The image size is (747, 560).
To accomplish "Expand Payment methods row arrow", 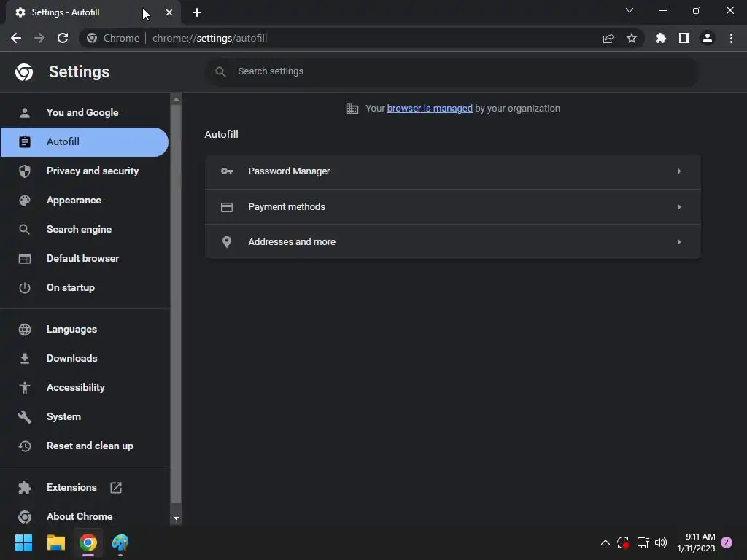I will click(x=679, y=207).
